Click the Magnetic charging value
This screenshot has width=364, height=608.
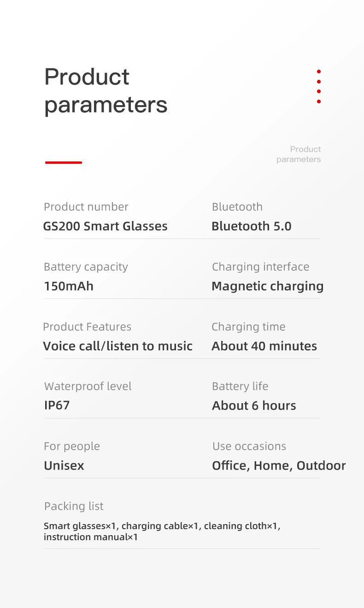(268, 286)
